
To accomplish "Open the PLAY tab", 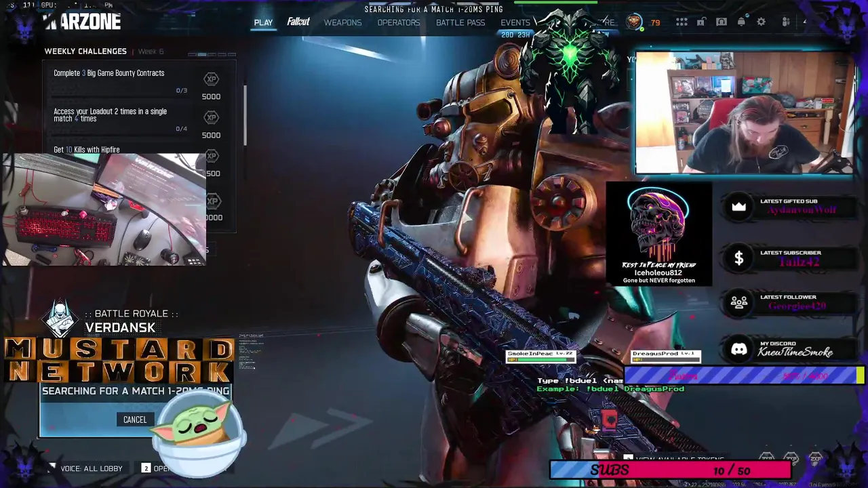I will [x=263, y=22].
